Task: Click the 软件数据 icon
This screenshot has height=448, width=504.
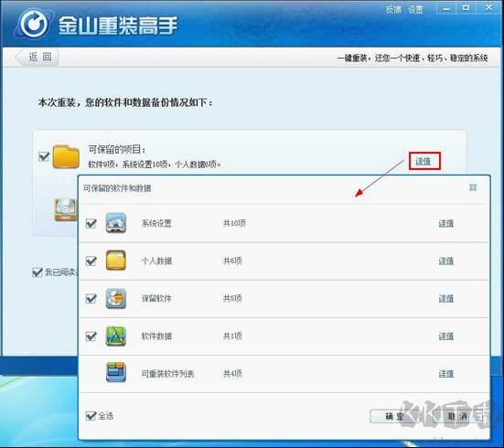Action: pos(116,336)
